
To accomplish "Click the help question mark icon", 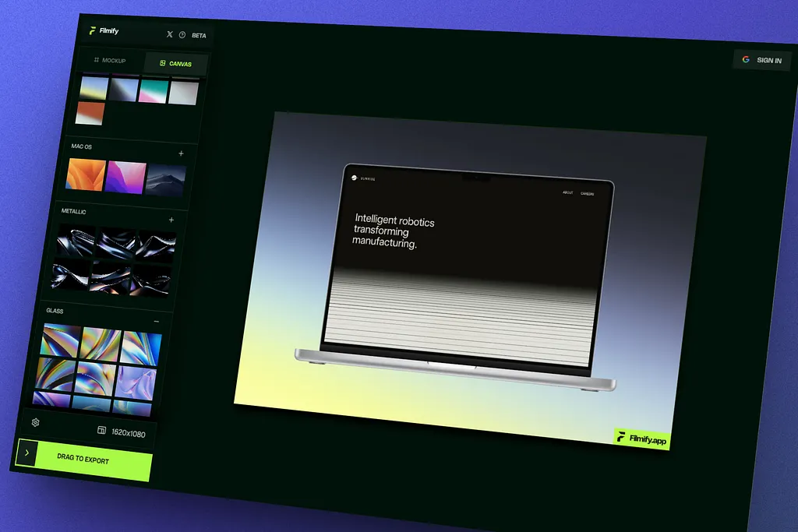I will [x=182, y=34].
